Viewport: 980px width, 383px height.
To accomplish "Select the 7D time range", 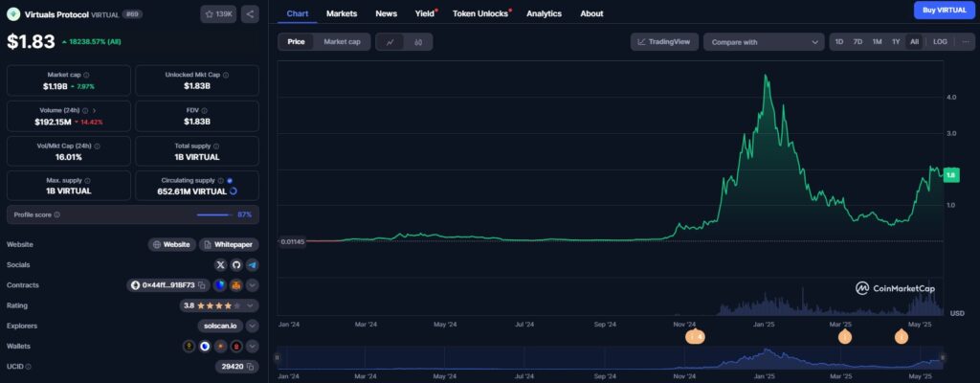I will click(x=857, y=42).
